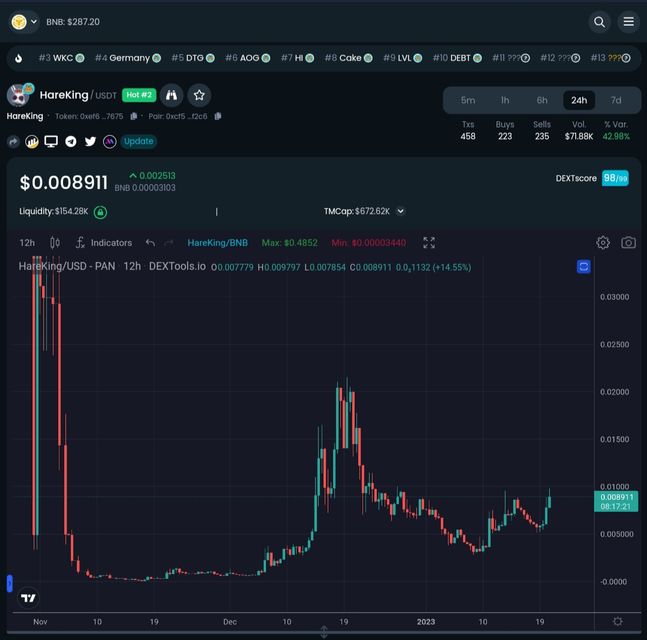Click the Hot #2 badge
Viewport: 647px width, 640px height.
click(x=139, y=95)
